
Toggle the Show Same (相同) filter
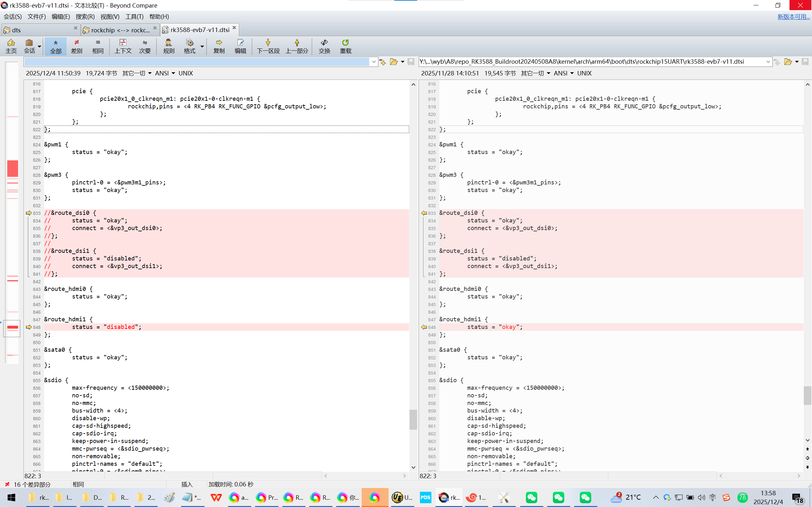98,46
